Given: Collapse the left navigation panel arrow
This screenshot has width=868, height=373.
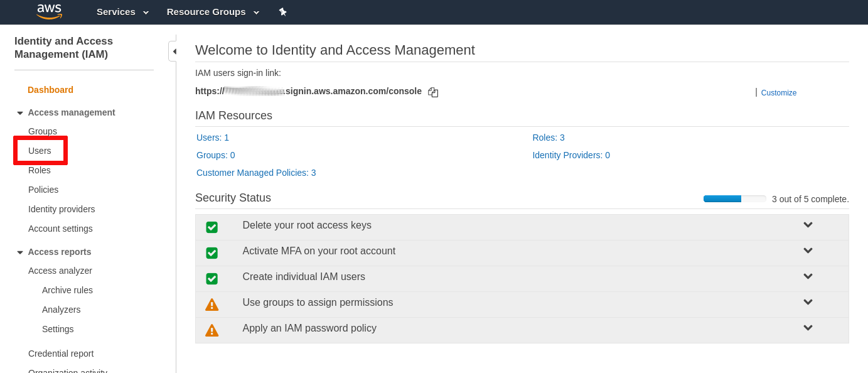Looking at the screenshot, I should (174, 51).
